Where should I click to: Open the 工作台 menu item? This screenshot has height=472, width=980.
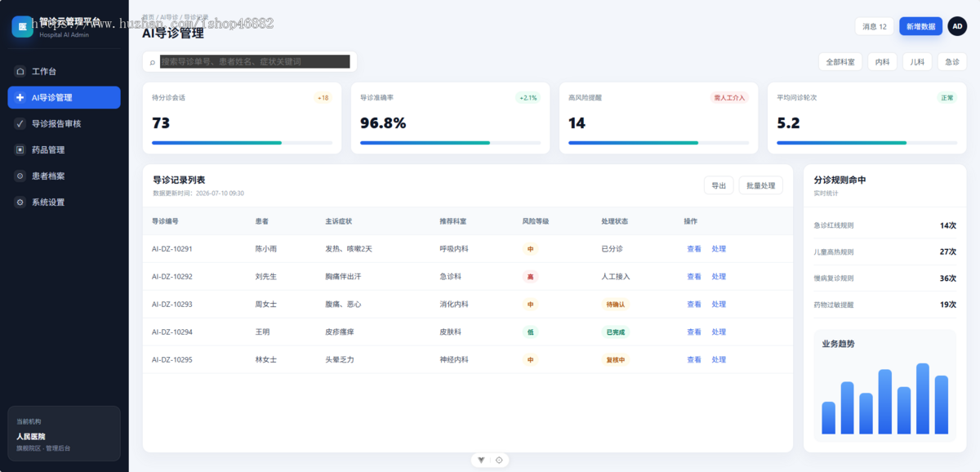point(64,71)
